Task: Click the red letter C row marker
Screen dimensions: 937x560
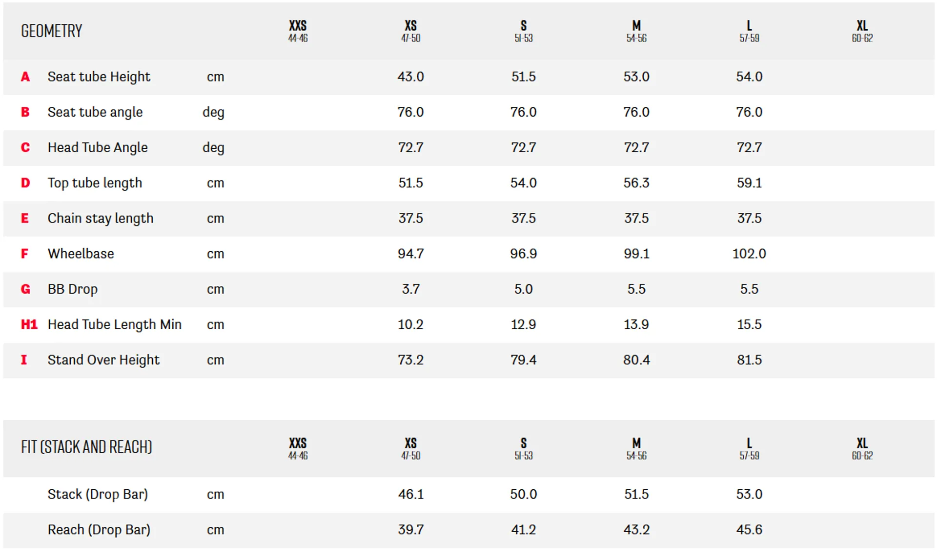Action: point(25,147)
